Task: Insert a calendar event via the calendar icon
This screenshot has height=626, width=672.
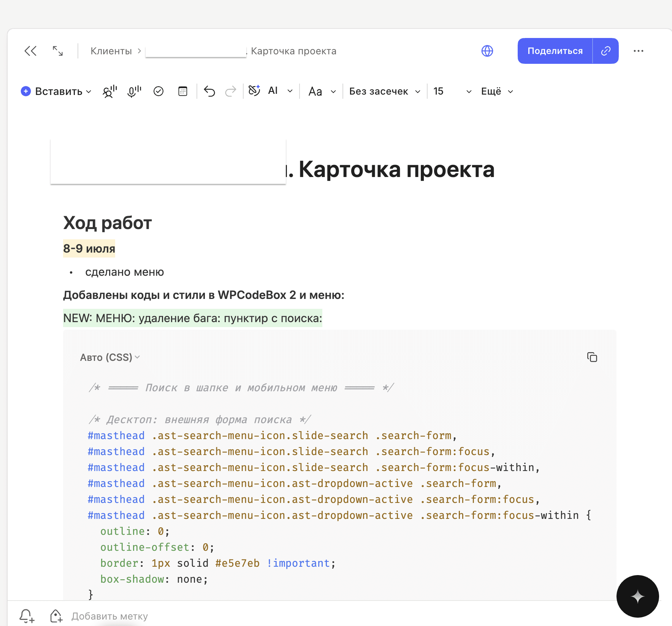Action: pos(183,92)
